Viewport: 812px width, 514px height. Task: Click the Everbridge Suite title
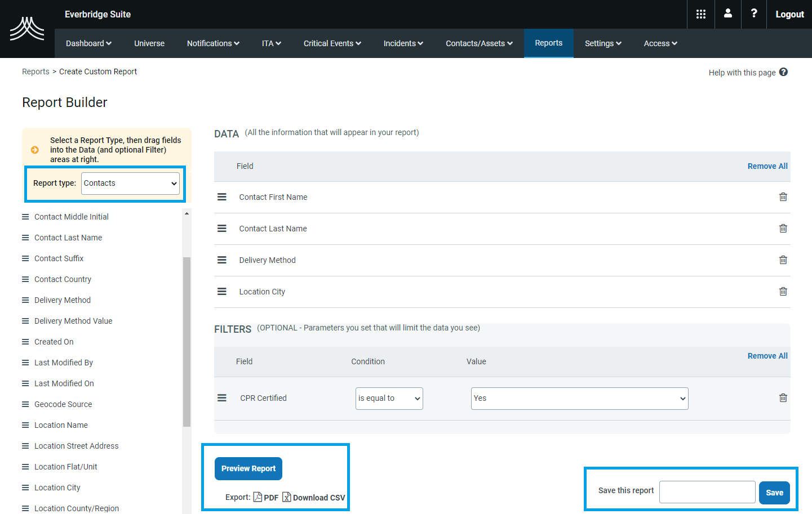(x=97, y=14)
